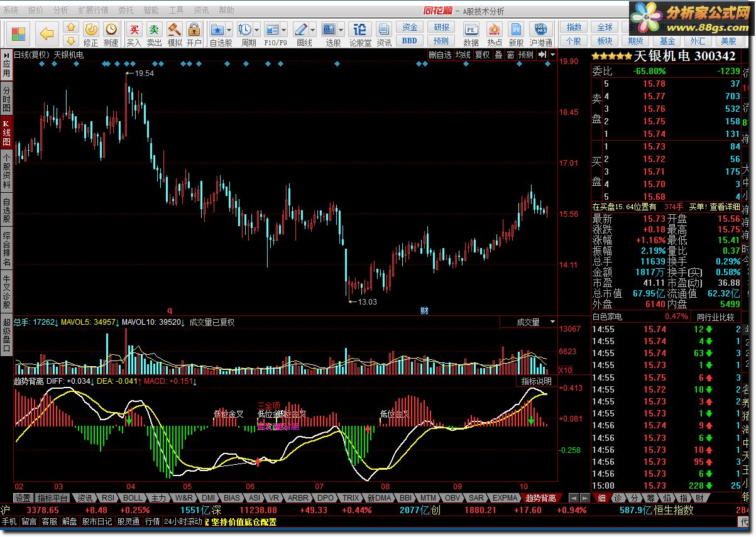Toggle the 预测 forecast in chart header
The width and height of the screenshot is (756, 537).
coord(526,55)
